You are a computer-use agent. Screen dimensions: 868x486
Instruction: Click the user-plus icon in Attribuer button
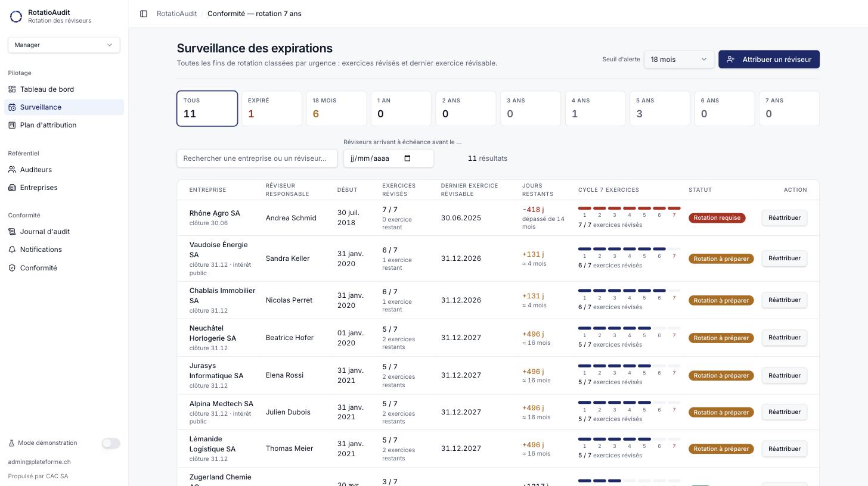[x=731, y=60]
